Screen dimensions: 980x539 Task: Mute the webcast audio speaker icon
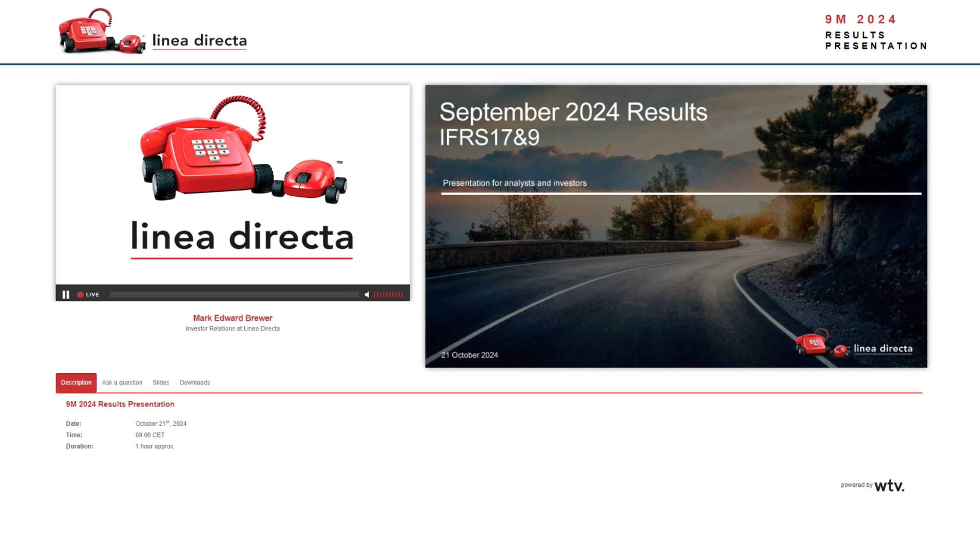pos(367,294)
